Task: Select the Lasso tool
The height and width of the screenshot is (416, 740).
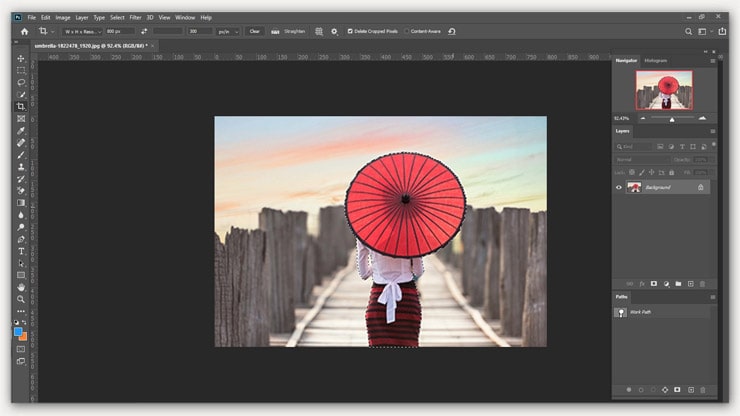Action: (x=21, y=82)
